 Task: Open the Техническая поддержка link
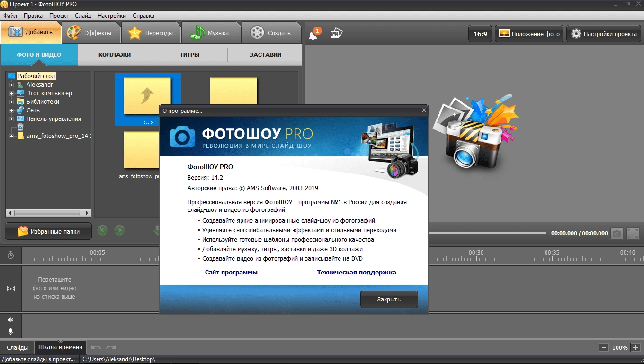(x=357, y=273)
